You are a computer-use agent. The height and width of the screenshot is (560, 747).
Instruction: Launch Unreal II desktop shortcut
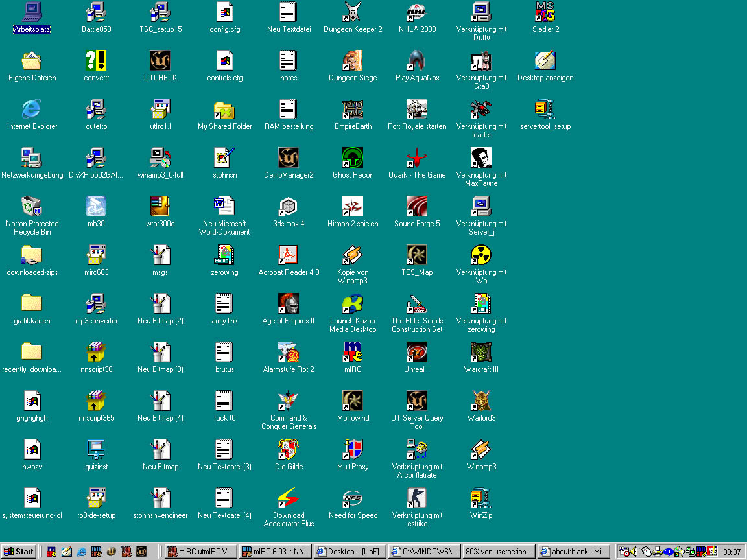click(x=416, y=352)
